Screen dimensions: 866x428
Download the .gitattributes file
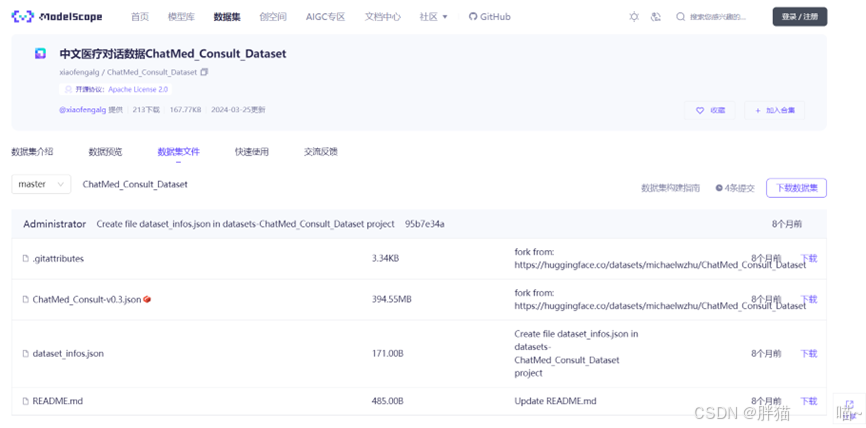click(x=809, y=258)
